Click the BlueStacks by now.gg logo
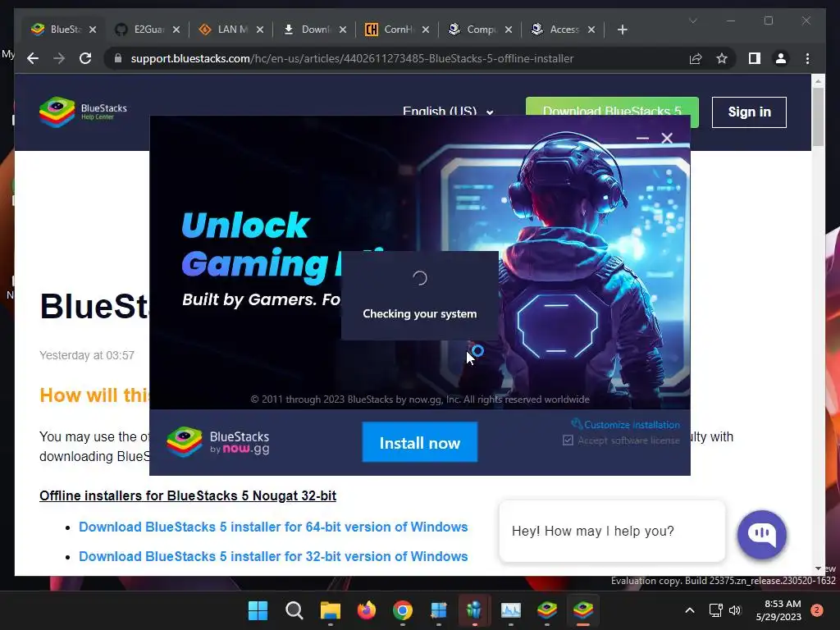Viewport: 840px width, 630px height. [217, 442]
